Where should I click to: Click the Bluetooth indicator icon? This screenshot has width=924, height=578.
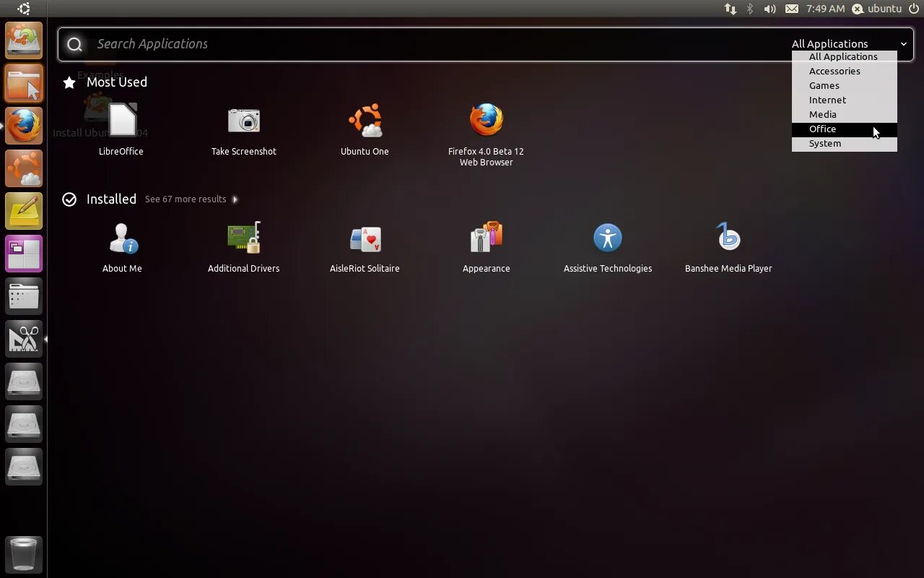point(750,9)
